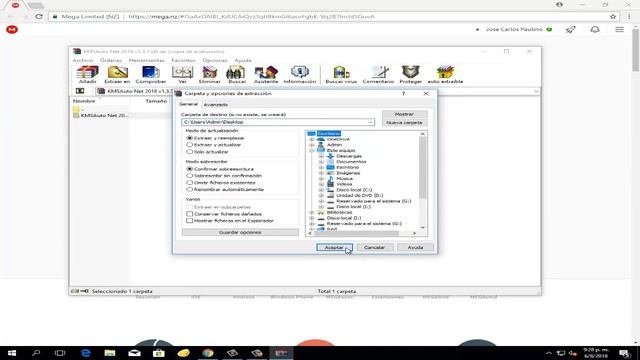Click the Extraer en toolbar icon
This screenshot has height=360, width=640.
pos(117,74)
